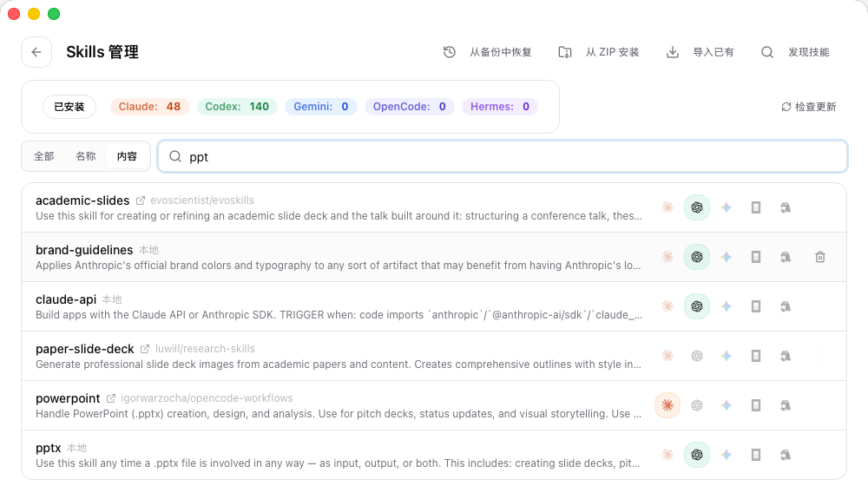Click 从备份中恢复 restore from backup

click(488, 52)
